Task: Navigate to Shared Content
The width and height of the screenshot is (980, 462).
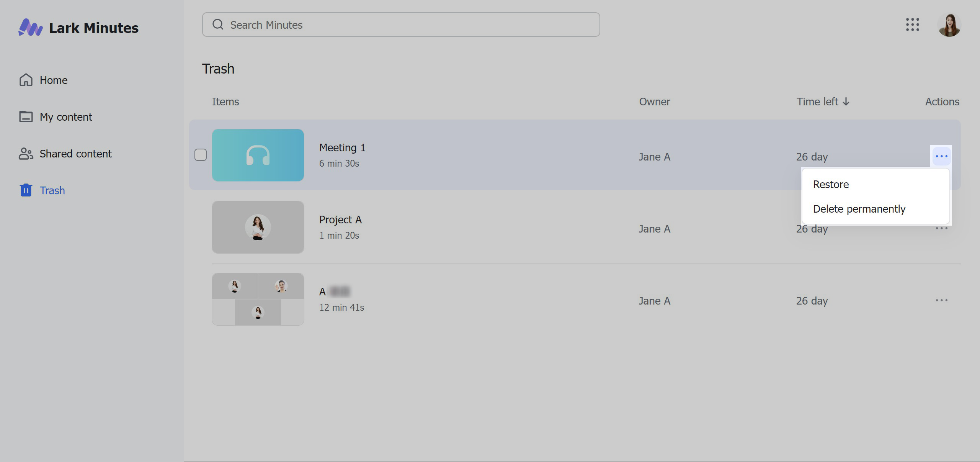Action: (x=75, y=153)
